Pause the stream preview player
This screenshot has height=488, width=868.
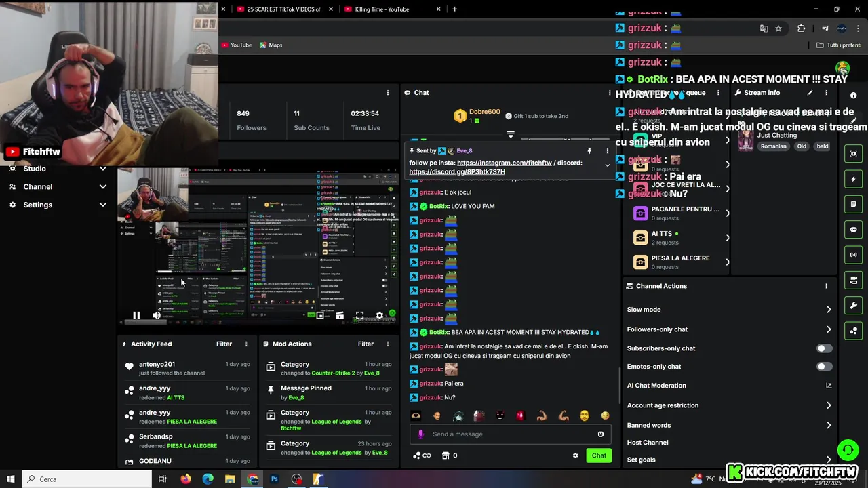(136, 315)
